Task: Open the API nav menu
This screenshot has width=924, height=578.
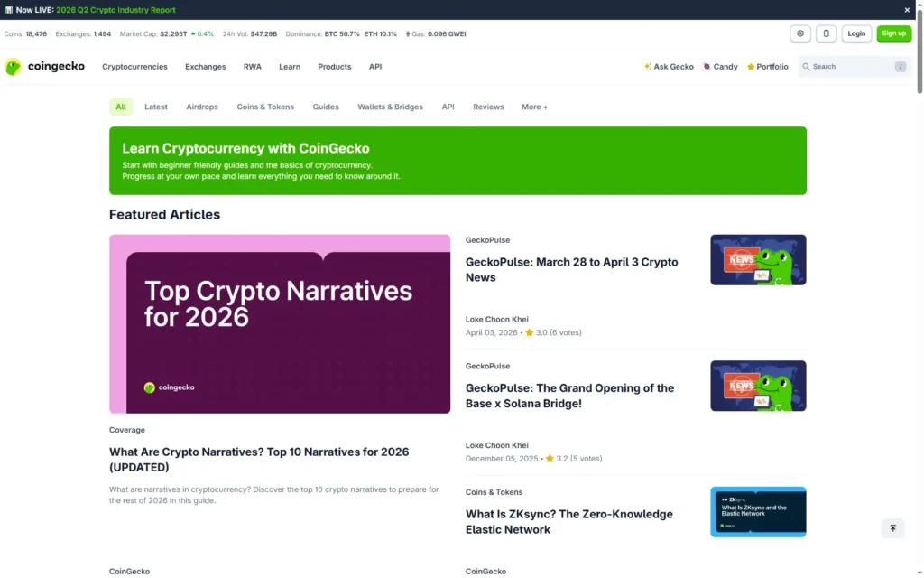Action: [x=375, y=67]
